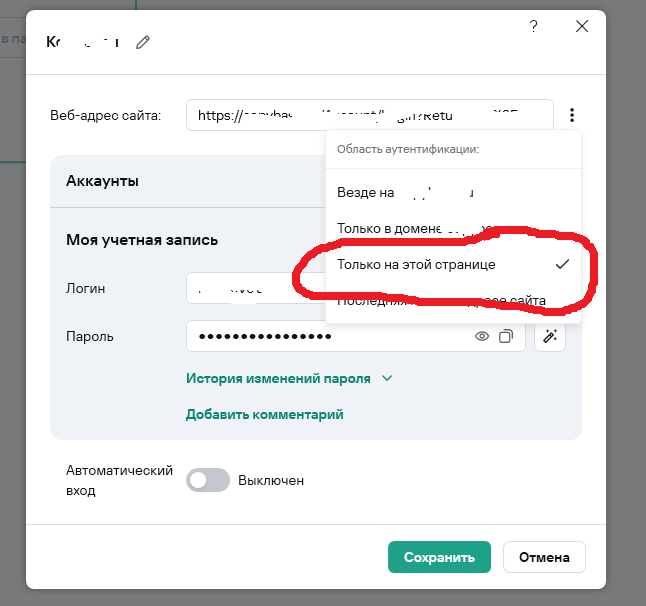646x606 pixels.
Task: Copy the password with the copy icon
Action: 506,336
